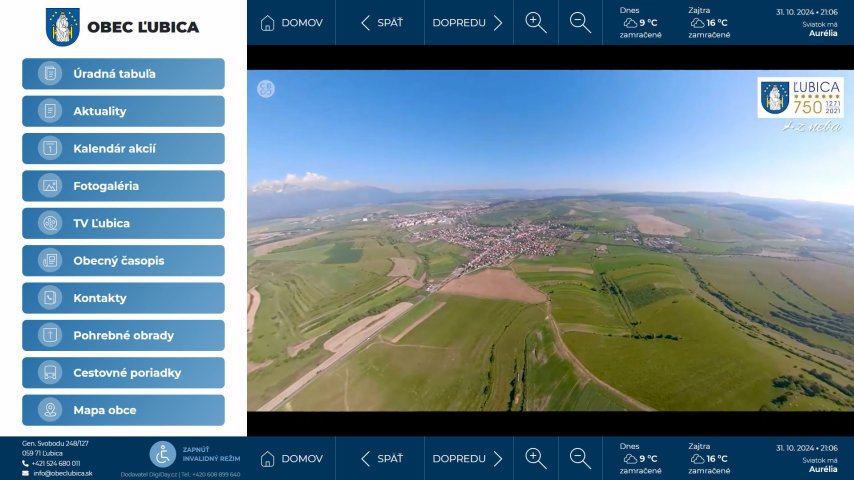Viewport: 854px width, 480px height.
Task: Go home via the top Domov button
Action: (x=291, y=23)
